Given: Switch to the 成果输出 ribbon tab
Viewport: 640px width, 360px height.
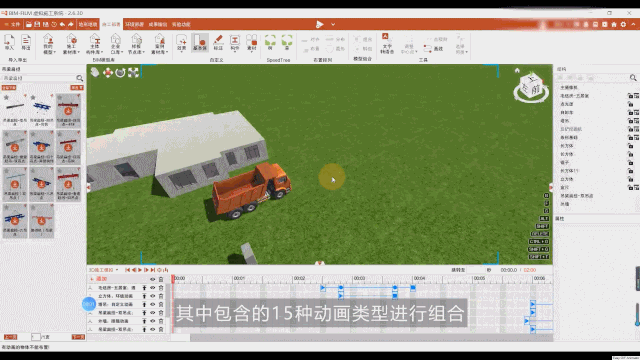Looking at the screenshot, I should tap(158, 24).
